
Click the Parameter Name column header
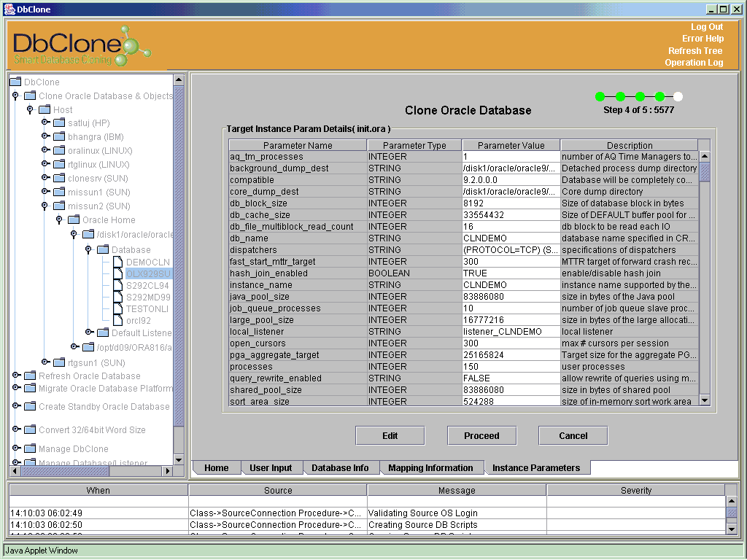298,145
